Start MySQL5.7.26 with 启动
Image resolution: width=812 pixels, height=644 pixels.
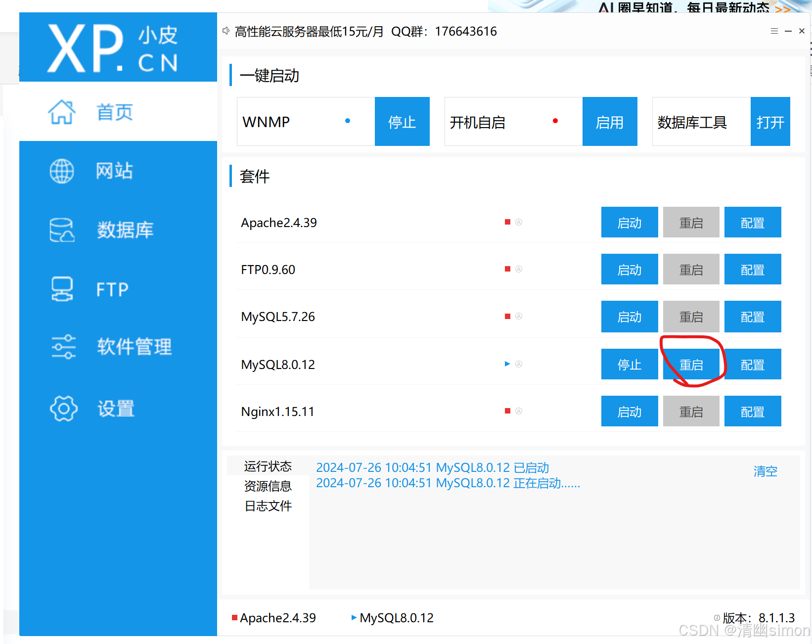630,317
